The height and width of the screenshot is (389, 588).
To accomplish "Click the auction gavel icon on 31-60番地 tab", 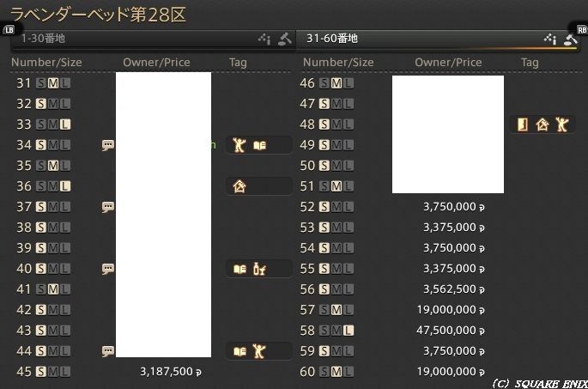I will [x=570, y=39].
